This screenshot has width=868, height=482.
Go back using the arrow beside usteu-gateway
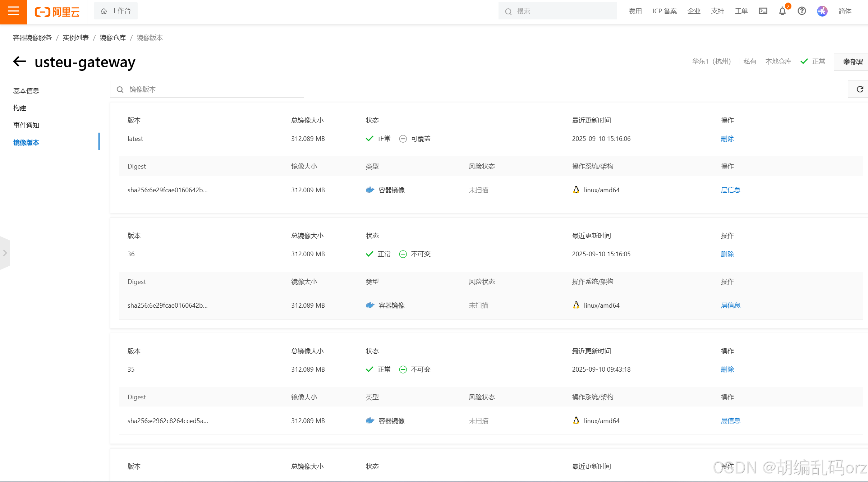pyautogui.click(x=19, y=61)
